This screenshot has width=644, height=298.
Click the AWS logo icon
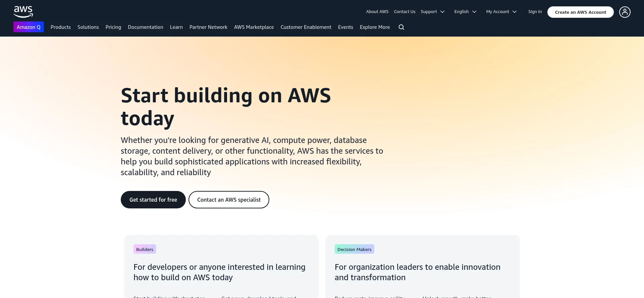pyautogui.click(x=23, y=12)
